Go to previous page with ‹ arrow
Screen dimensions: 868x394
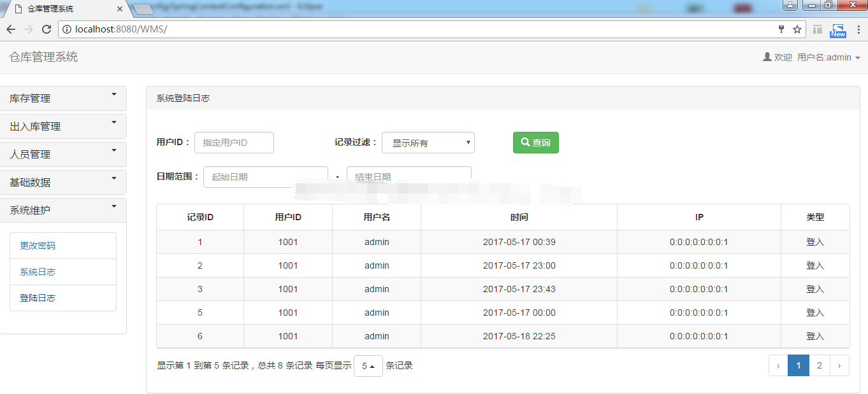click(x=778, y=365)
